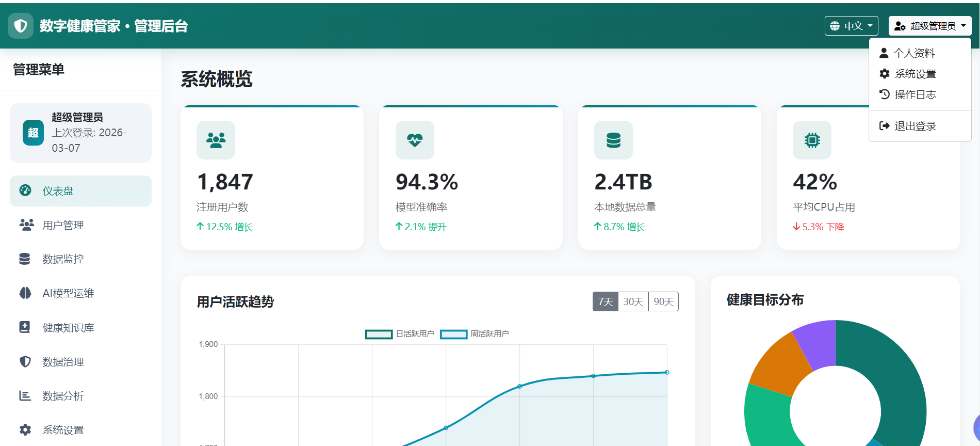Open 用户管理 in the sidebar
Screen dimensions: 980x446
80,225
